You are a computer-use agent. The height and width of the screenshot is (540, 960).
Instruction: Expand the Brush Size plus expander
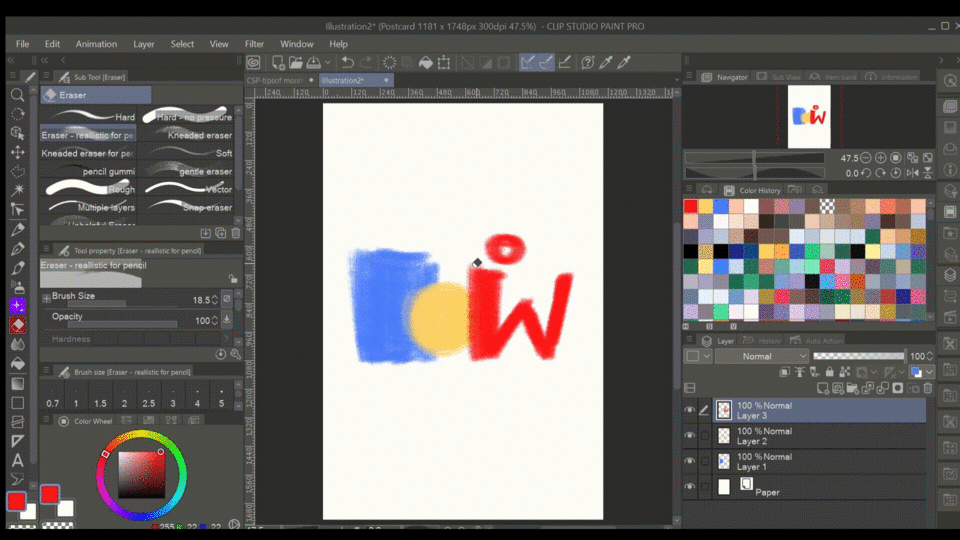pyautogui.click(x=47, y=298)
